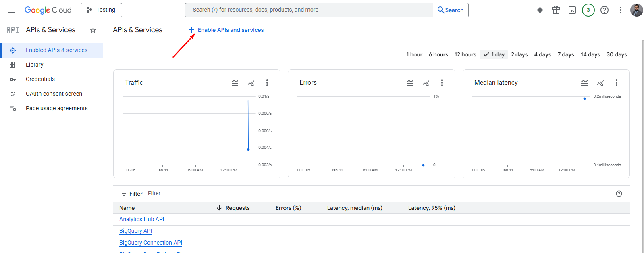Choose the 30 days time range

click(617, 54)
